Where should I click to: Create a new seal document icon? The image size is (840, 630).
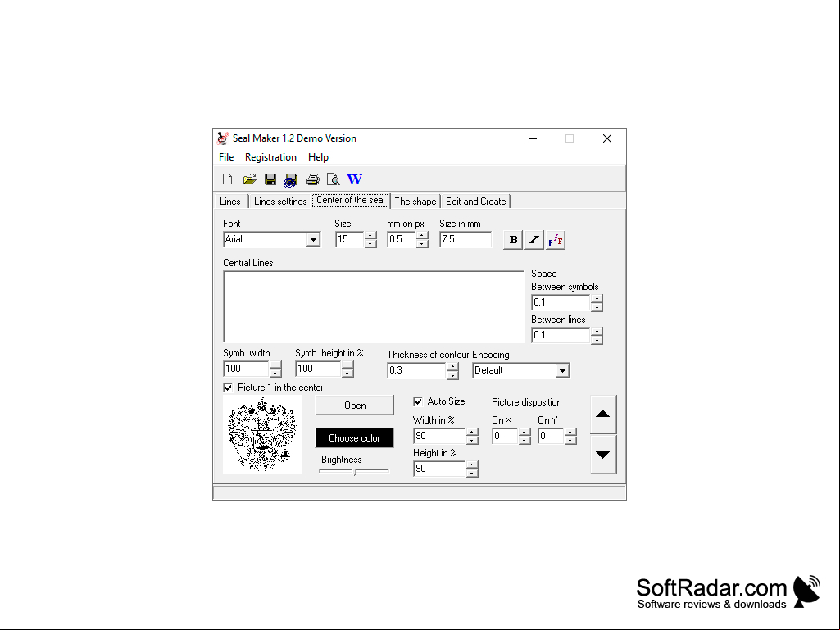point(227,179)
